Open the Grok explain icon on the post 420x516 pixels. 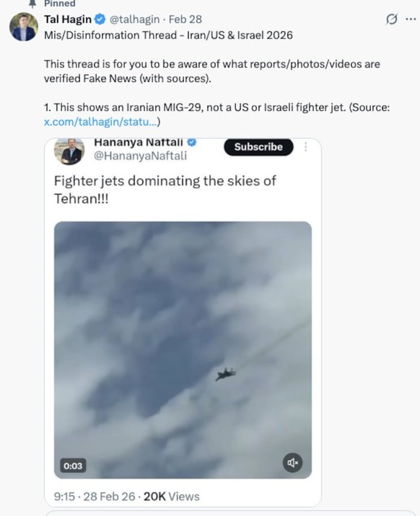[x=391, y=19]
